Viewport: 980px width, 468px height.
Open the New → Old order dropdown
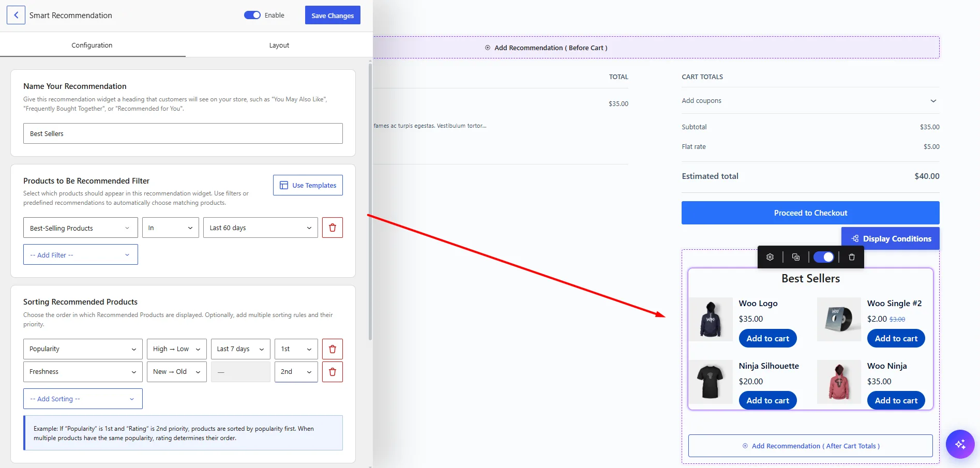[177, 372]
